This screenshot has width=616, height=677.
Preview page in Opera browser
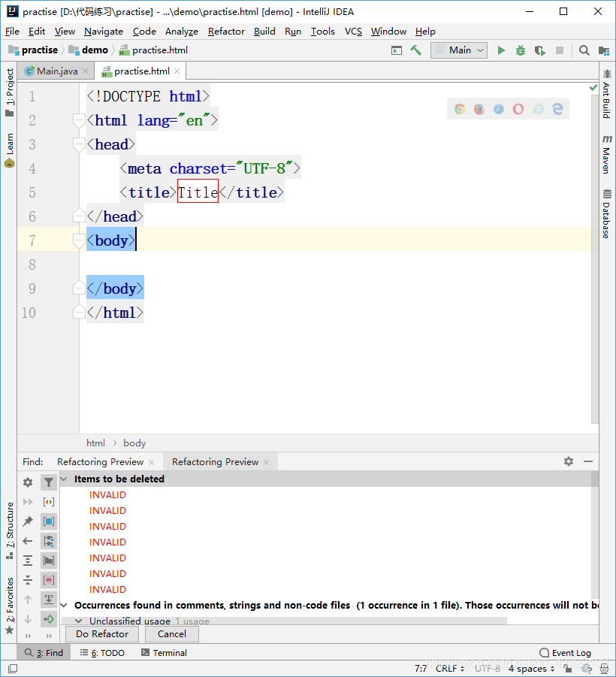(518, 109)
